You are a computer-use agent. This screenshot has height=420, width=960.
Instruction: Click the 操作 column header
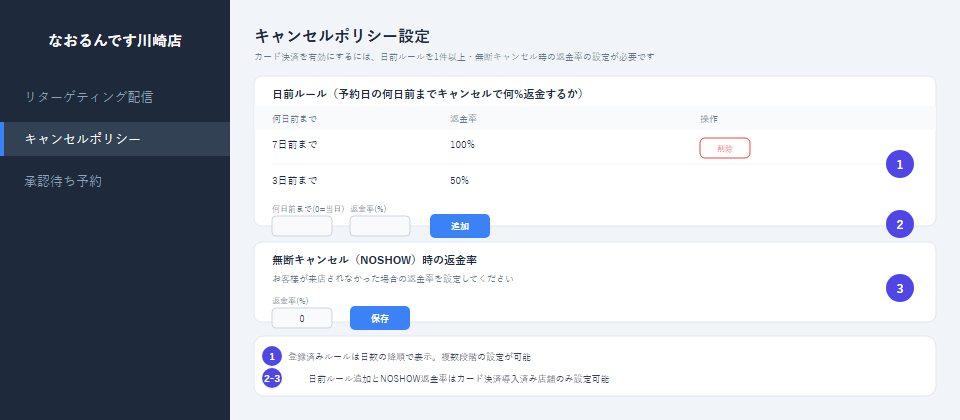pos(709,118)
